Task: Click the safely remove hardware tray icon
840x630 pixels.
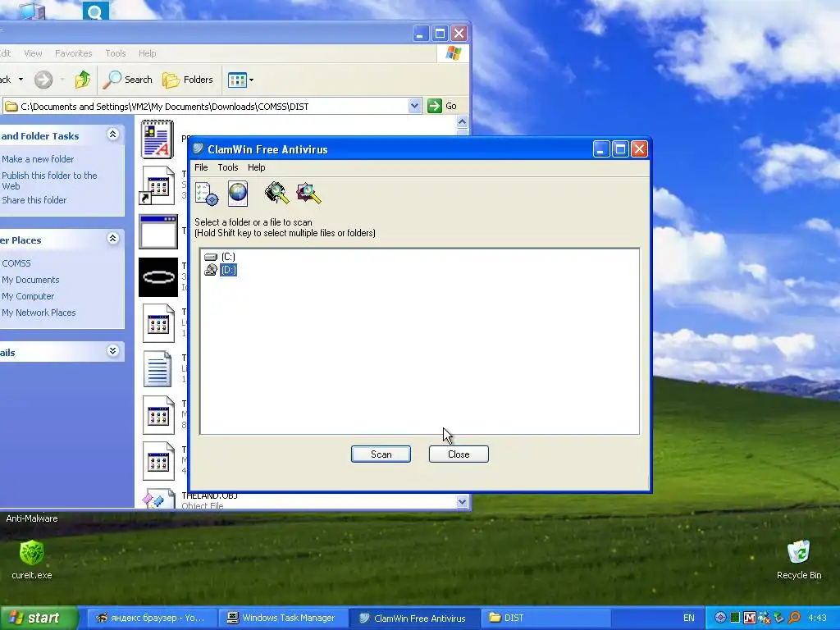Action: click(779, 618)
